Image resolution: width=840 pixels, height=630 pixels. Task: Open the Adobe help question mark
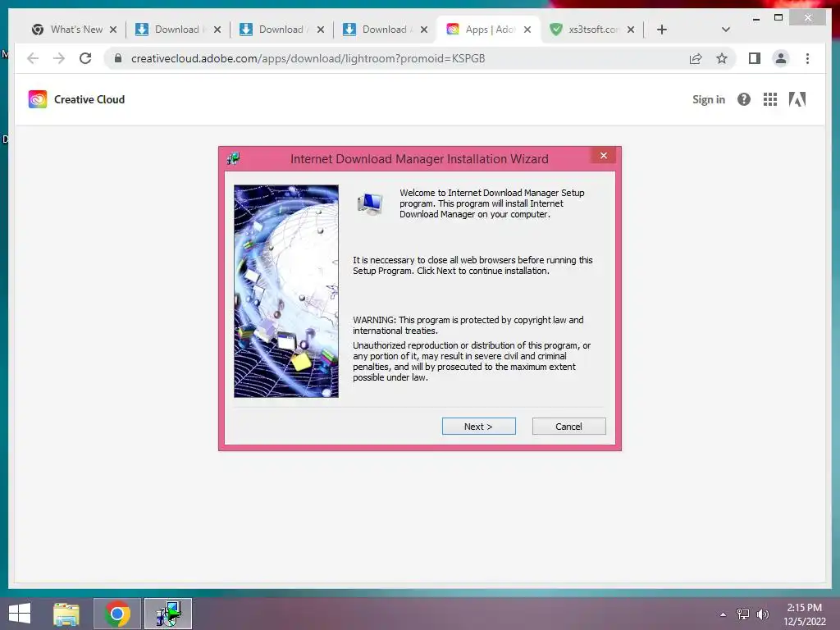(743, 99)
